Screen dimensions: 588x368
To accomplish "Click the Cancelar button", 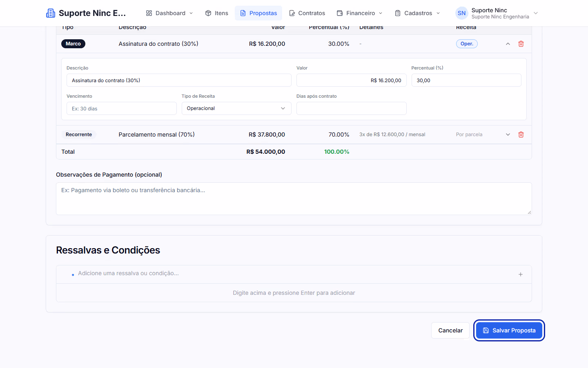I will (450, 330).
